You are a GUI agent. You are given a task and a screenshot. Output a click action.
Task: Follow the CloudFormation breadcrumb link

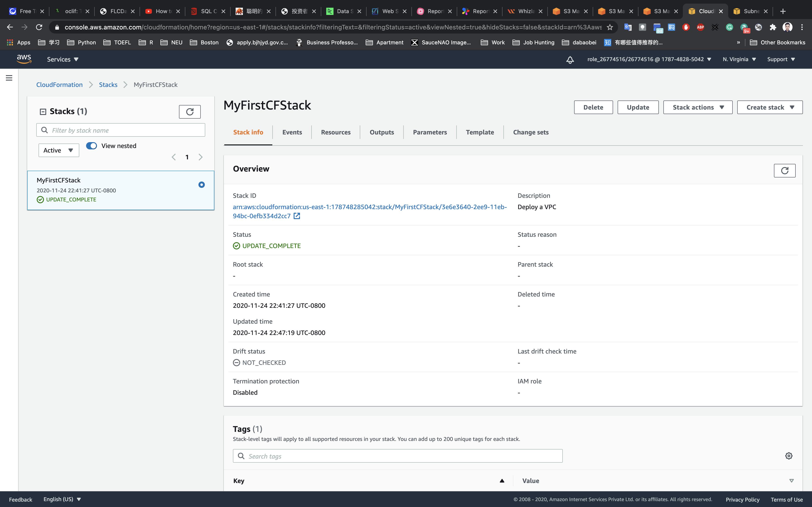point(59,85)
